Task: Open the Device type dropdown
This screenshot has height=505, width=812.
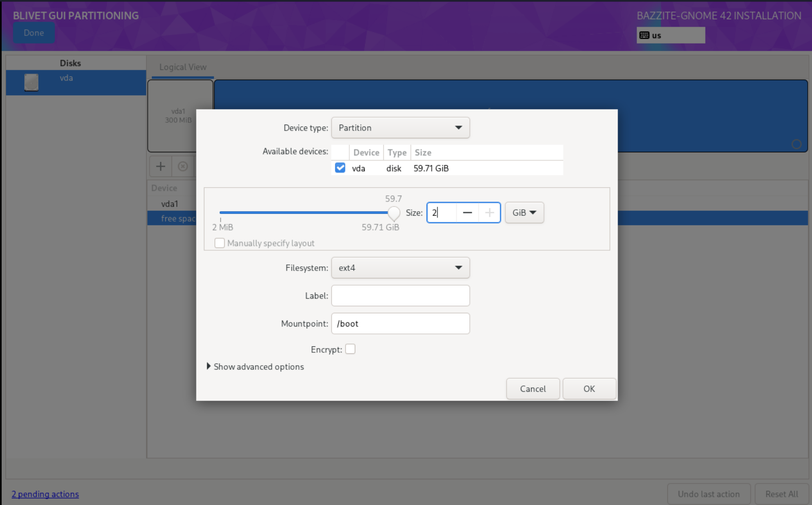Action: point(400,128)
